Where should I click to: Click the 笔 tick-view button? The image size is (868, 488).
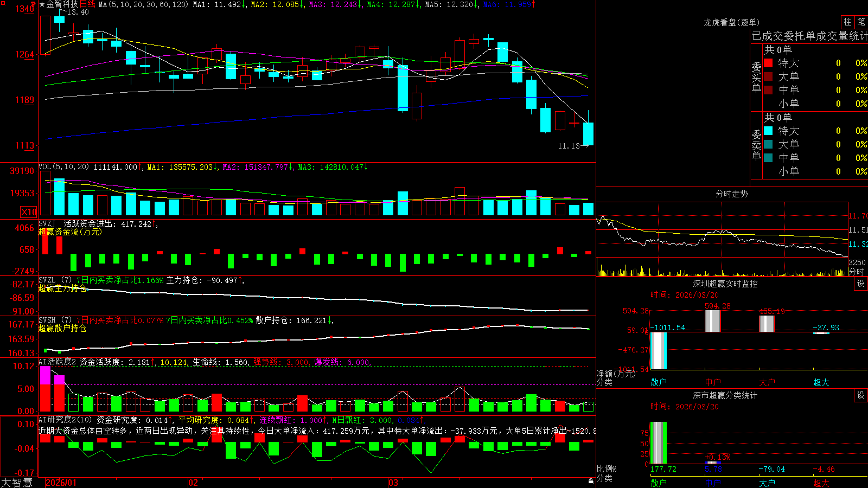pyautogui.click(x=861, y=22)
